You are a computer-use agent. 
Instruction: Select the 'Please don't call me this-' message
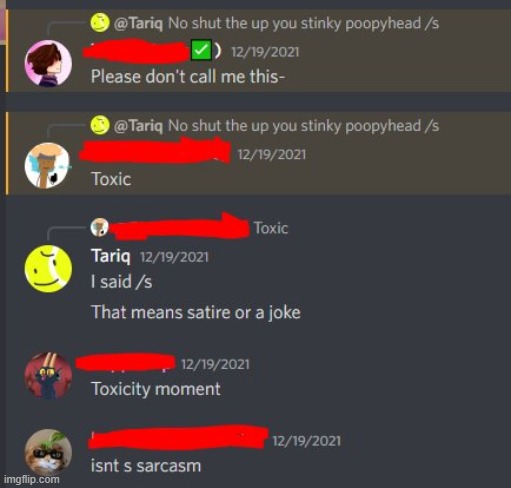click(x=188, y=76)
